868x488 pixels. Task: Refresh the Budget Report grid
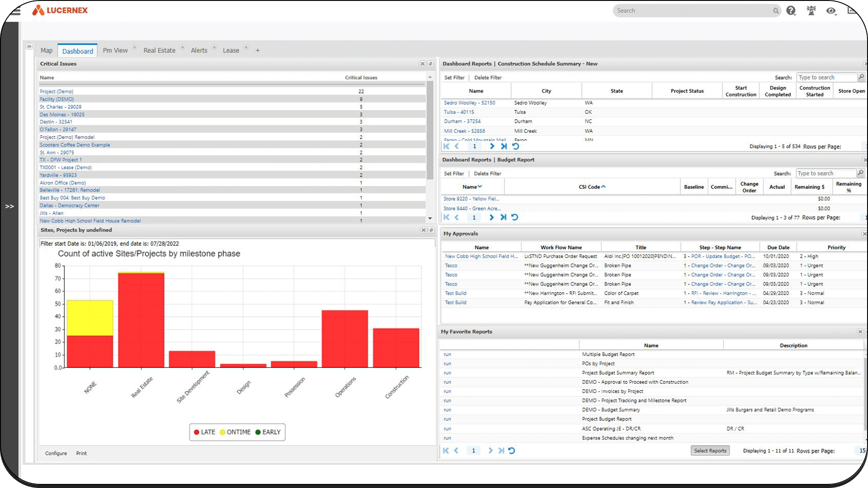pos(514,217)
